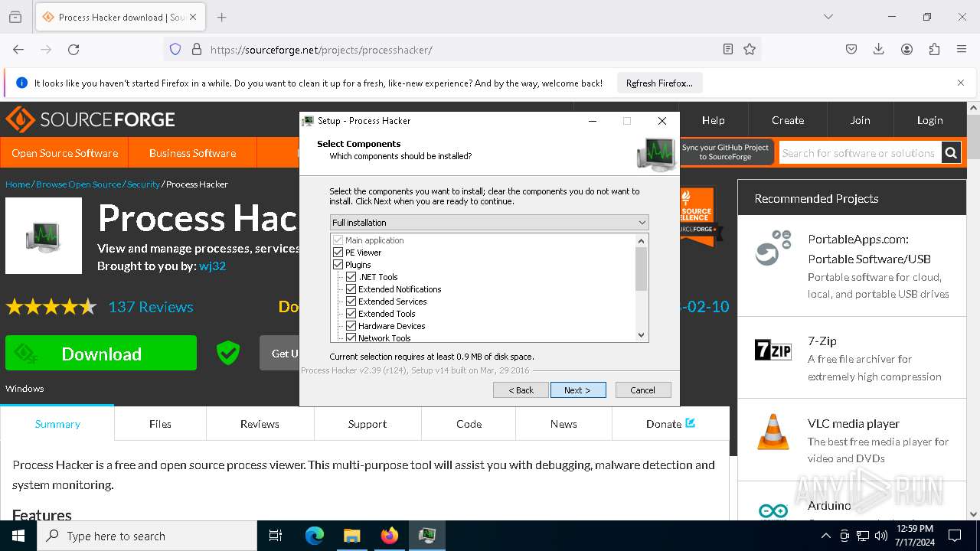Open the Pocket save icon

pyautogui.click(x=851, y=49)
